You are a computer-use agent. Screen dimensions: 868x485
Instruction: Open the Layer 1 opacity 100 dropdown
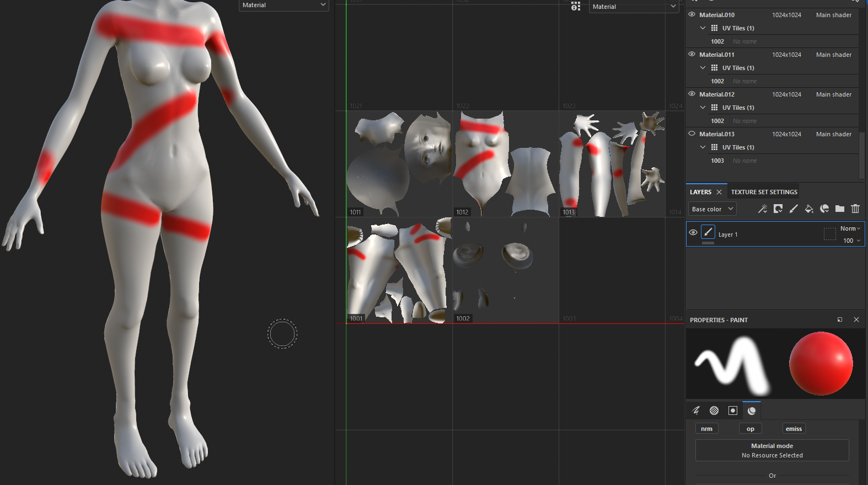851,241
